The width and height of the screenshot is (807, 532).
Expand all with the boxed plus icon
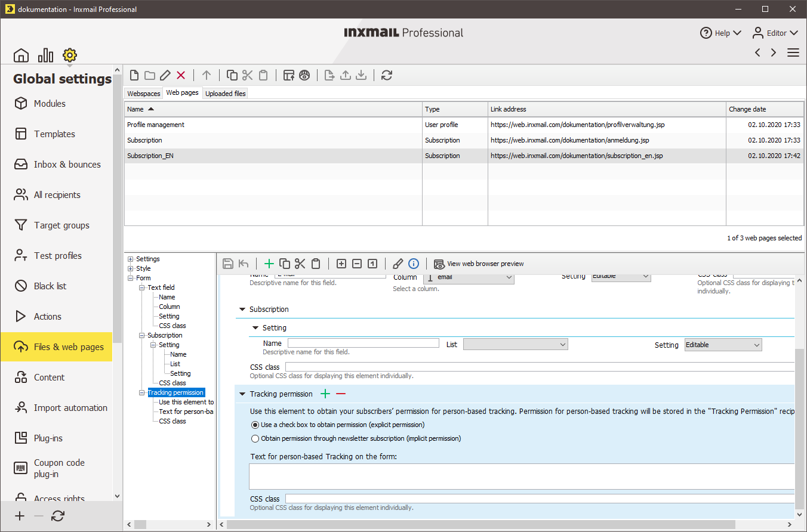coord(341,264)
